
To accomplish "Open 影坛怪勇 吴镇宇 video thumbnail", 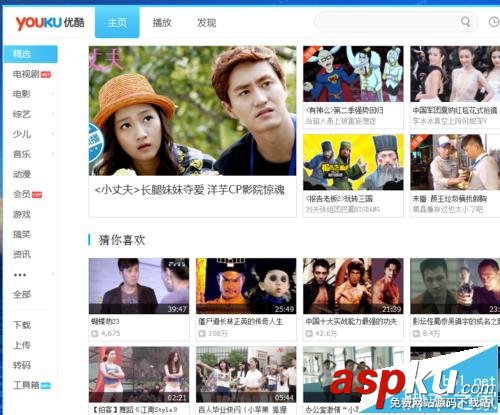I will tap(455, 286).
